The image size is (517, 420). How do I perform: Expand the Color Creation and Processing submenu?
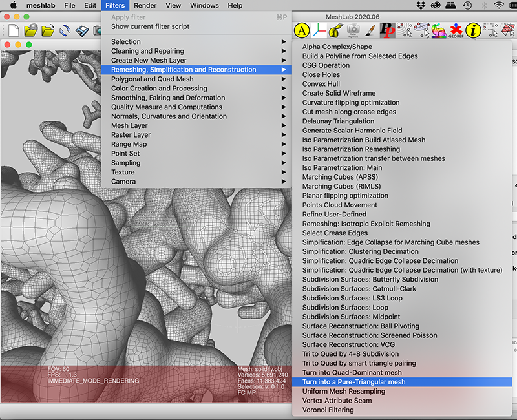point(196,89)
